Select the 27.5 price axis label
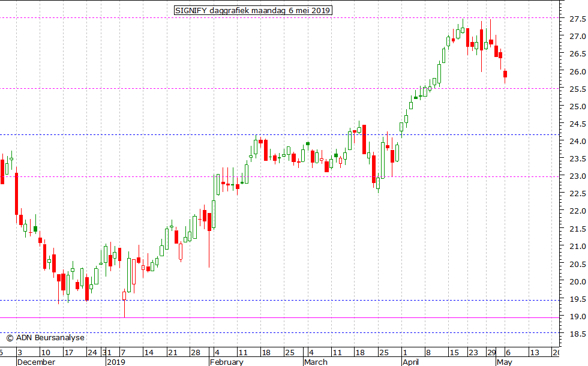 (577, 19)
